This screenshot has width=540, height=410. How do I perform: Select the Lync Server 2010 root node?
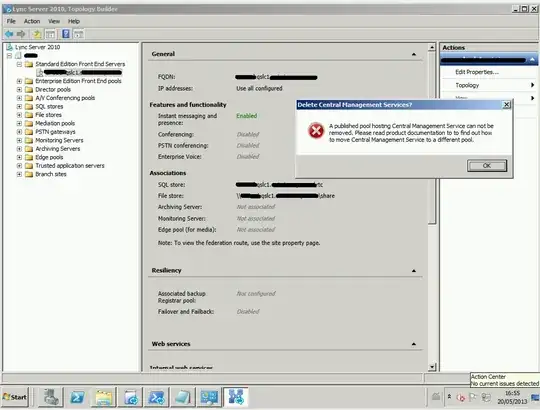(38, 47)
